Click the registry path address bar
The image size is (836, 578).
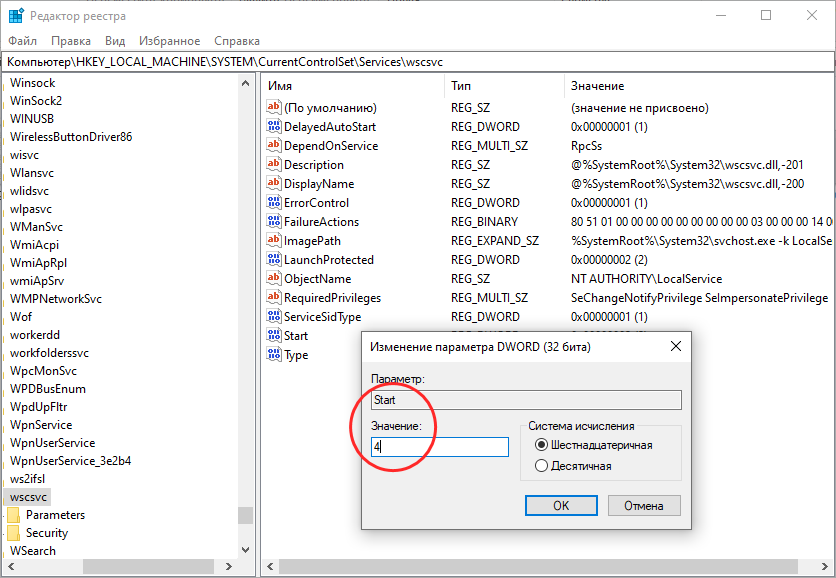(x=418, y=62)
